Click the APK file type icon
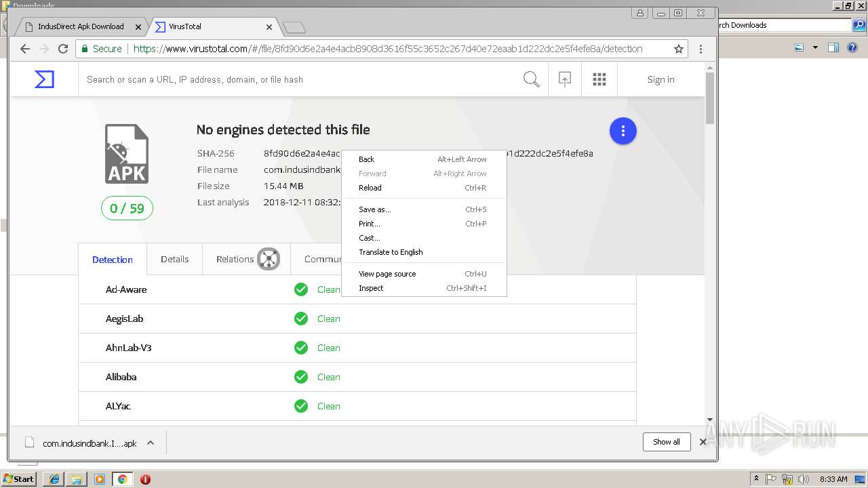Viewport: 868px width, 488px height. 127,154
